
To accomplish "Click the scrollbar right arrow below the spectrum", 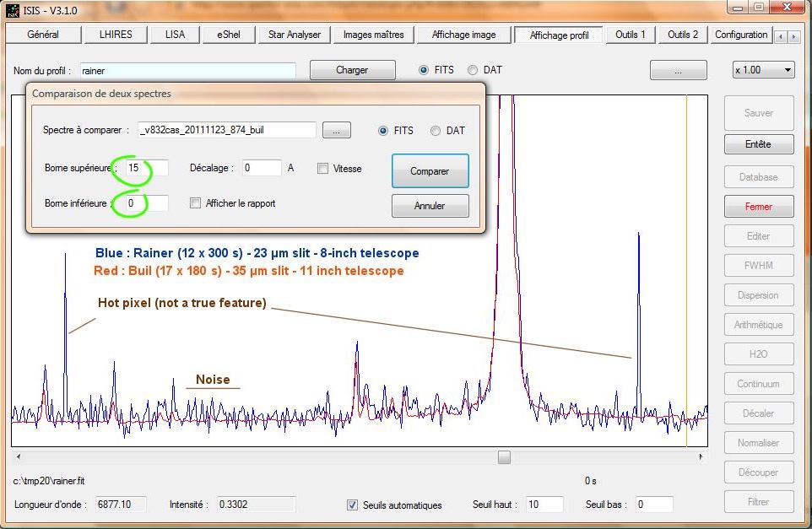I will [x=701, y=457].
